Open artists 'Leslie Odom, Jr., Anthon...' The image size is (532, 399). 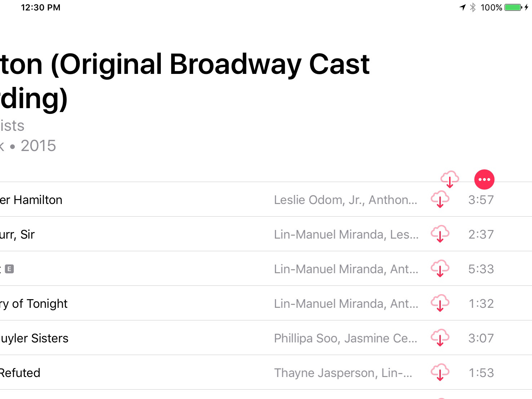click(346, 200)
